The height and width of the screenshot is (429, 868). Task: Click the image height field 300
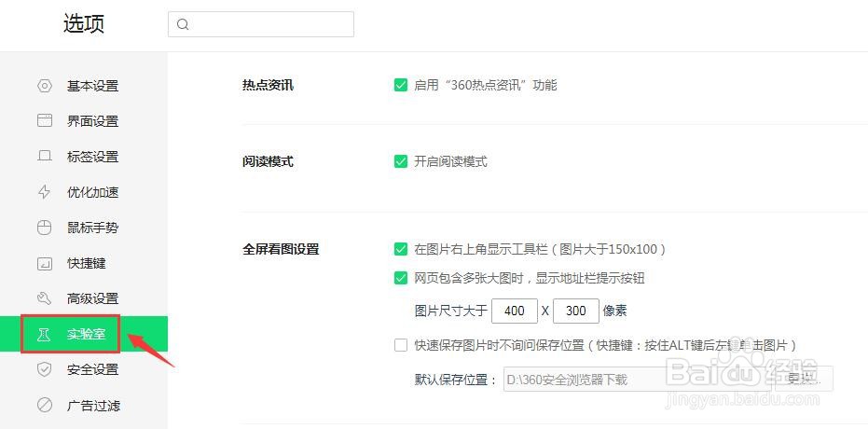coord(576,311)
